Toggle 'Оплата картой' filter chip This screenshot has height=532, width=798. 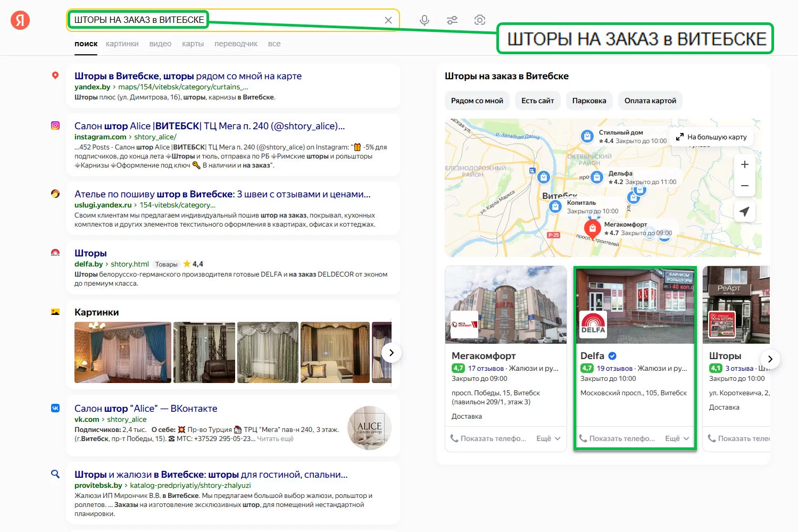point(650,101)
